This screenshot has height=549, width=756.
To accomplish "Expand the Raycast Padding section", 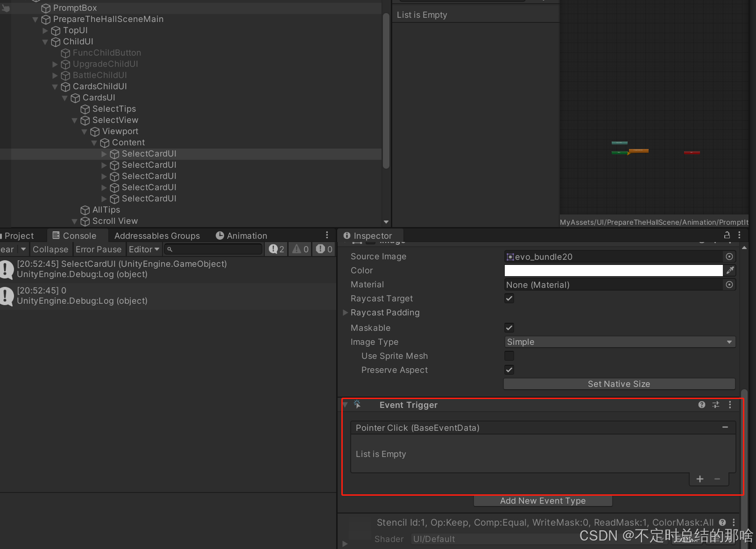I will tap(345, 313).
